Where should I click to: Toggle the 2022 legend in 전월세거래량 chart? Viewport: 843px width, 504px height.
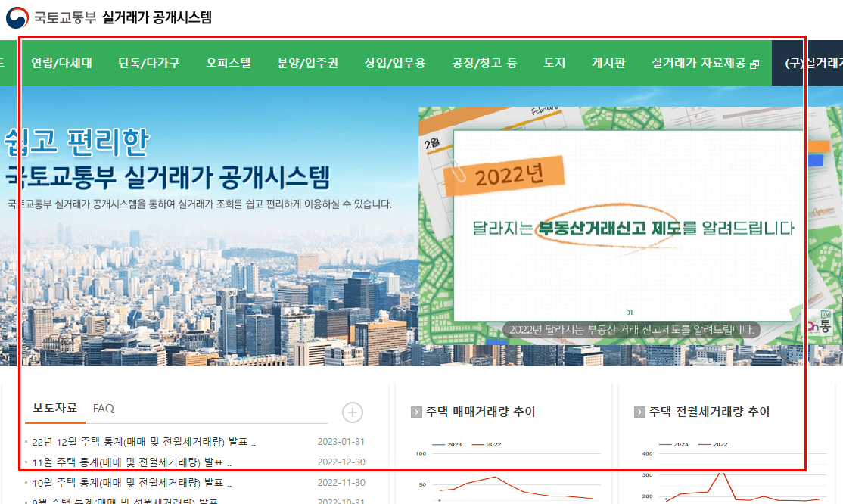[x=713, y=444]
